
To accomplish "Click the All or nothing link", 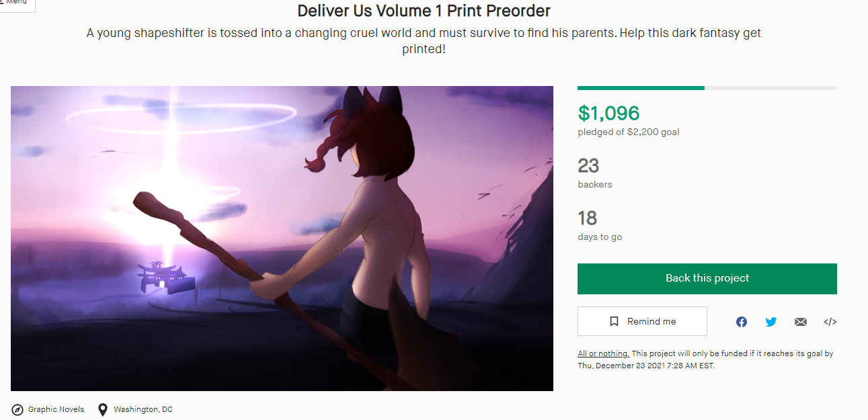I will pyautogui.click(x=603, y=353).
